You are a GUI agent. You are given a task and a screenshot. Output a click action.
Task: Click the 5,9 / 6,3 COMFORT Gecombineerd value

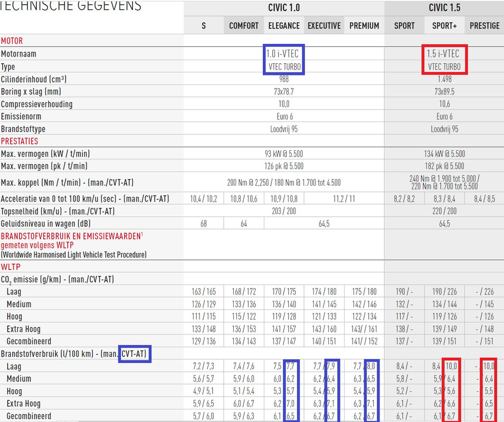click(x=244, y=416)
